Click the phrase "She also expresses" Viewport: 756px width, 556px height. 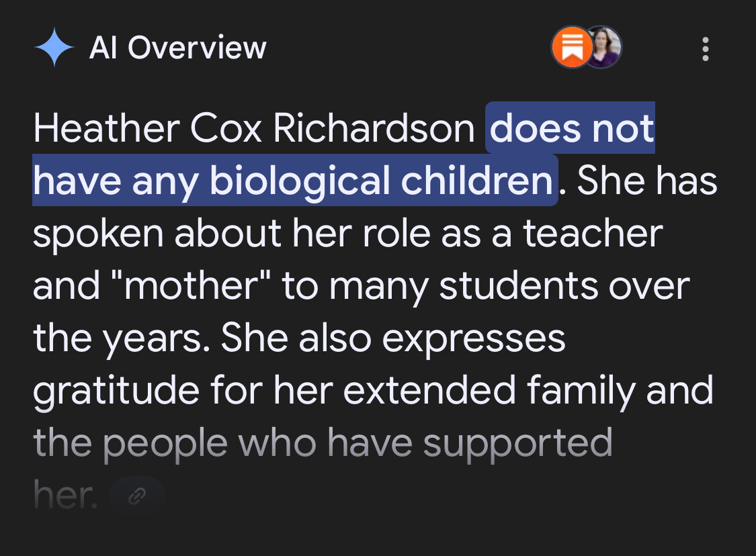(x=393, y=338)
